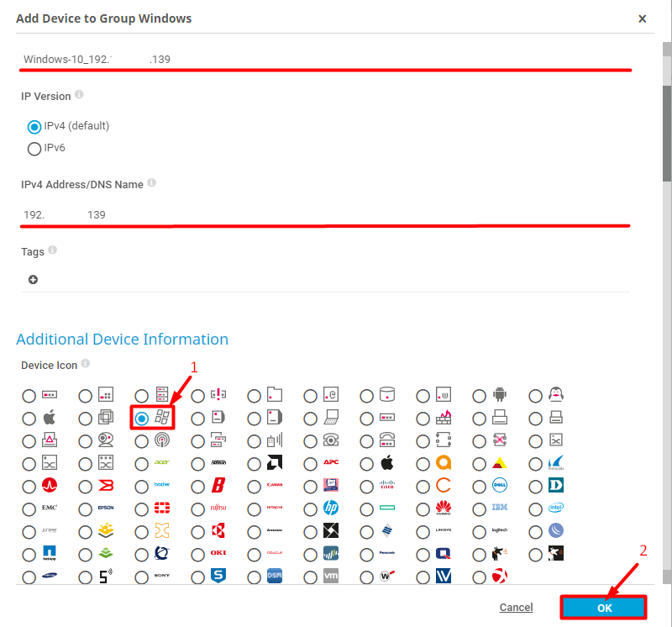672x627 pixels.
Task: Open the Device Icon help info icon
Action: tap(86, 363)
